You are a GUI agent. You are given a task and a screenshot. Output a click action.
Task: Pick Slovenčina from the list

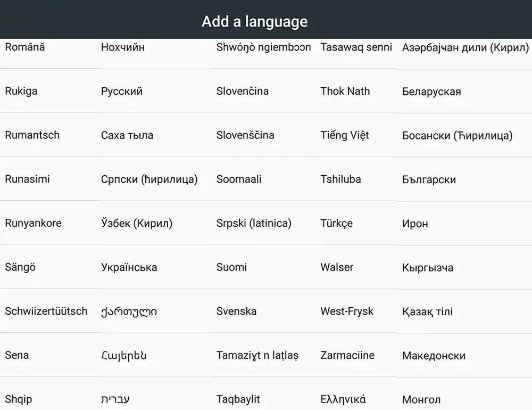(242, 91)
